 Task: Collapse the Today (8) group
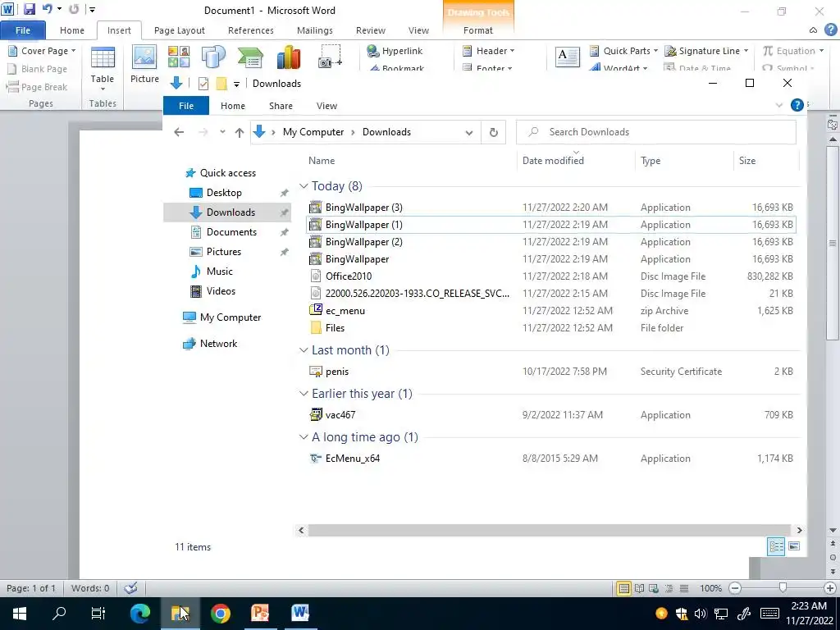pos(304,186)
